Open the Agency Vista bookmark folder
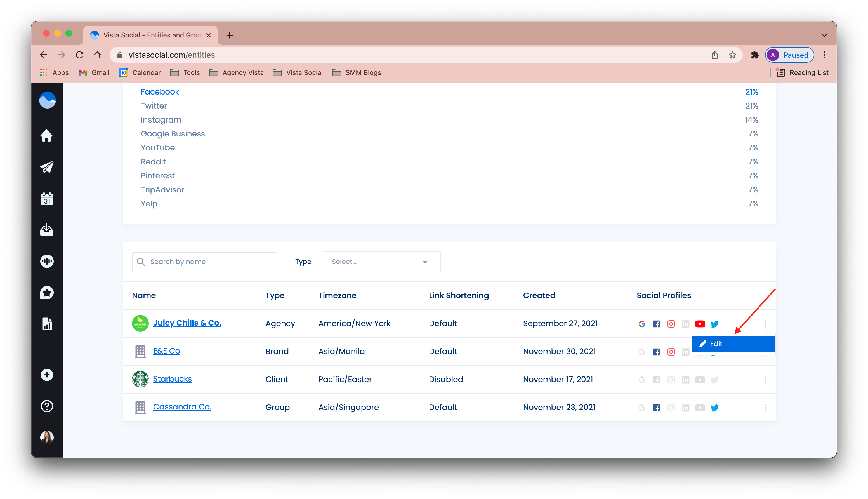868x499 pixels. (236, 73)
